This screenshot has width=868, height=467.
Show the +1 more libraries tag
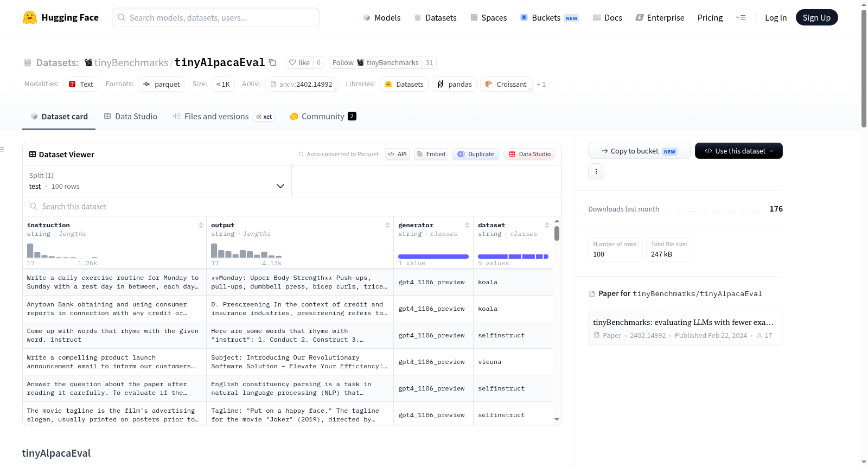point(541,84)
